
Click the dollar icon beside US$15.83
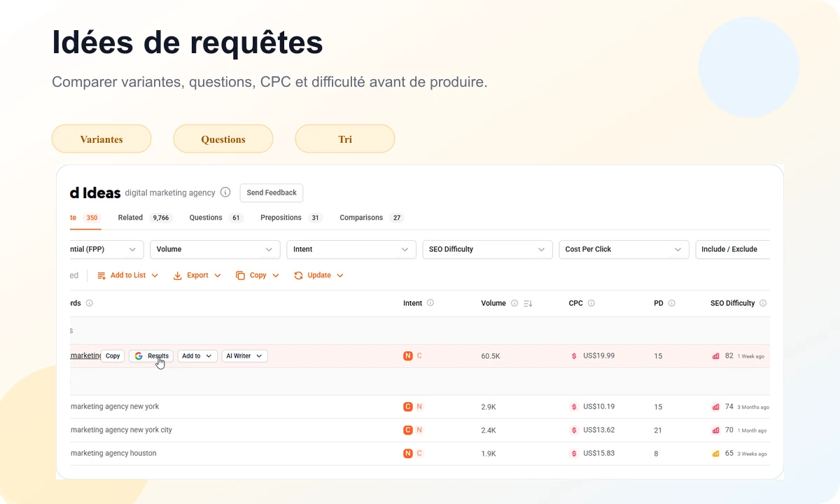click(x=575, y=453)
